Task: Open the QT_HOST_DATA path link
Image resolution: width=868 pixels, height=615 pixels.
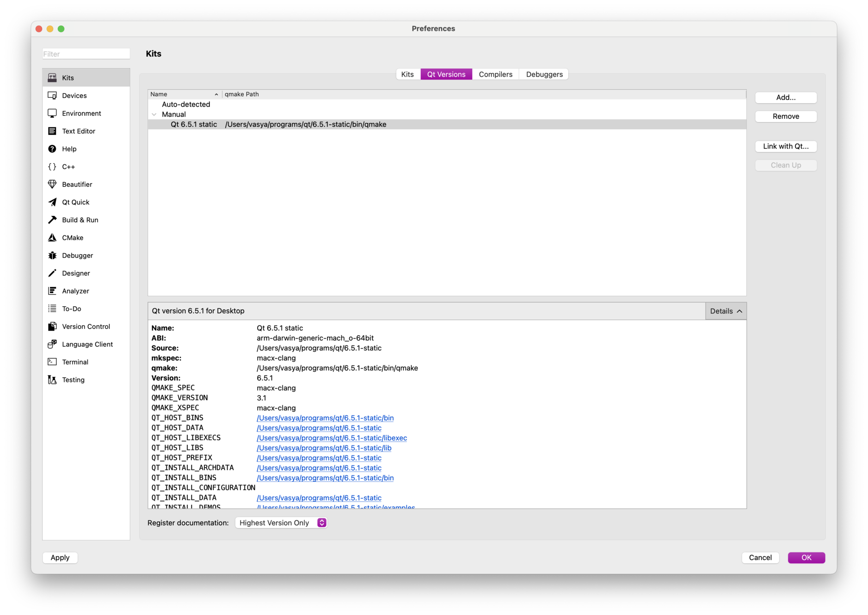Action: tap(319, 428)
